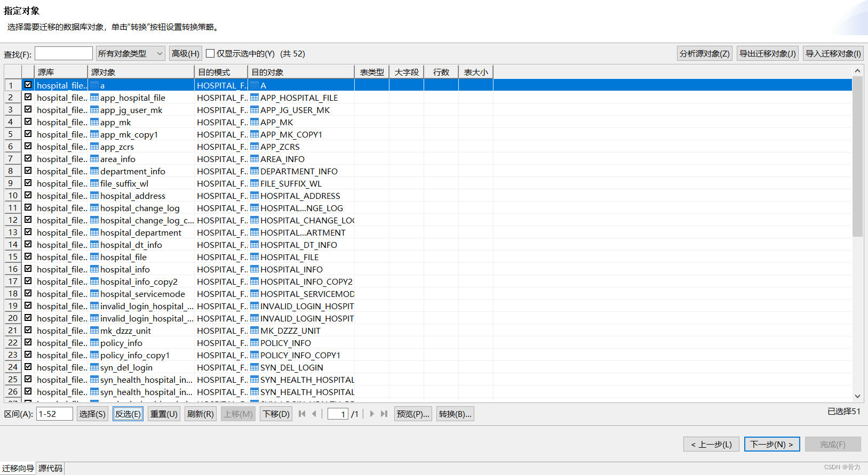Uncheck row 21 checkbox for mk_dzzz_unit
Image resolution: width=868 pixels, height=475 pixels.
[28, 330]
